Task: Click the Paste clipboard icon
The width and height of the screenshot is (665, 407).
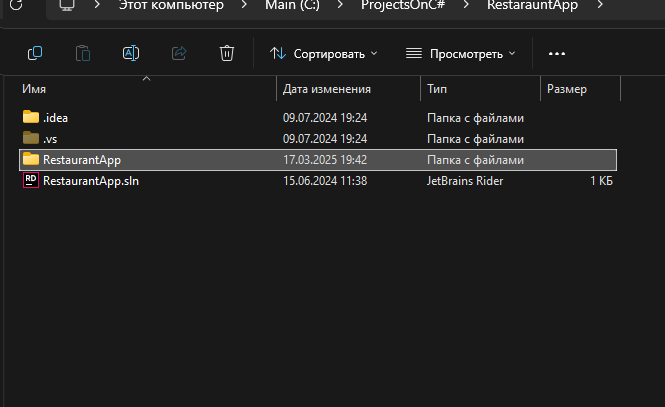Action: tap(84, 52)
